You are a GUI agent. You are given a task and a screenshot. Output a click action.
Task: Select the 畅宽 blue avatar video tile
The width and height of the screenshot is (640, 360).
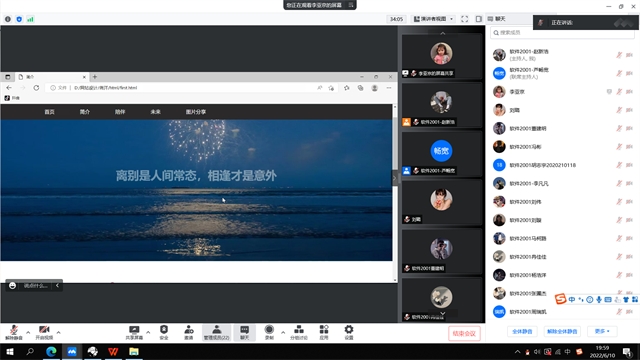pos(442,154)
